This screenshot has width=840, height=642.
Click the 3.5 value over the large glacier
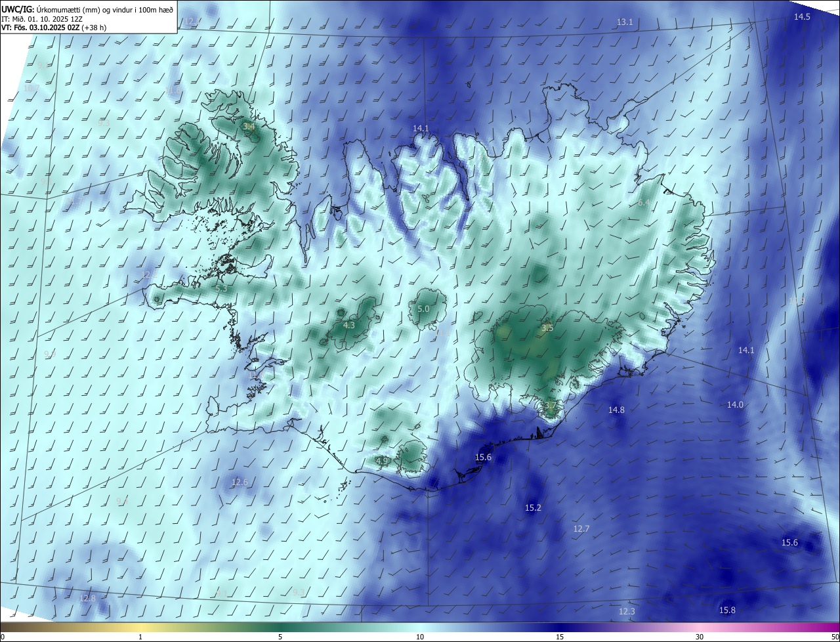point(547,328)
